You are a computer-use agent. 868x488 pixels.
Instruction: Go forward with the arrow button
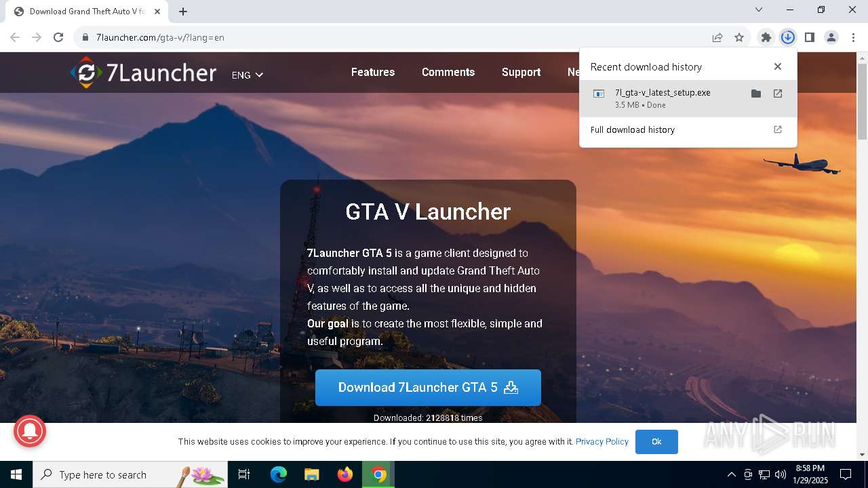[37, 37]
